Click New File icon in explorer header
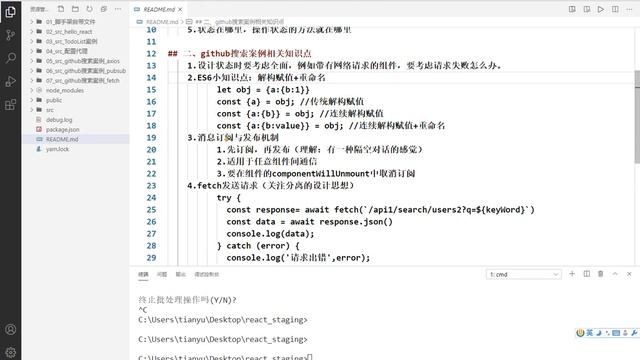Screen dimensions: 640x360 [x=61, y=9]
